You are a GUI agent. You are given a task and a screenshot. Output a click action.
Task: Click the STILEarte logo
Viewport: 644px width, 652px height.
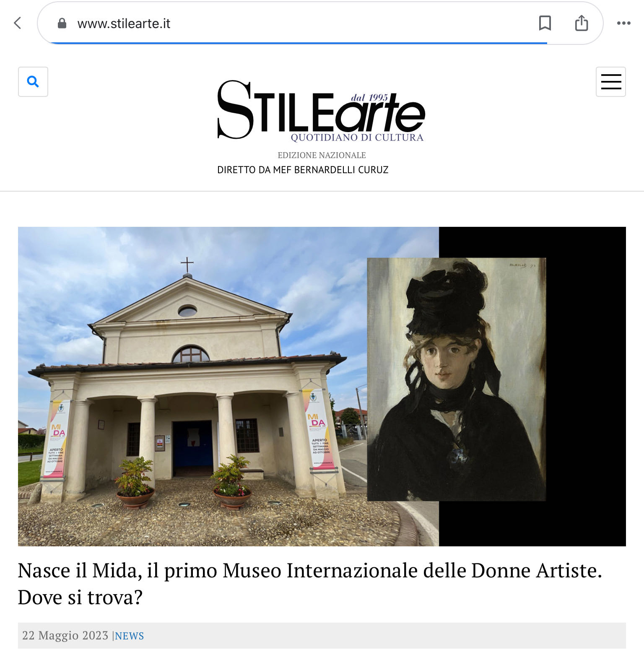(x=321, y=111)
